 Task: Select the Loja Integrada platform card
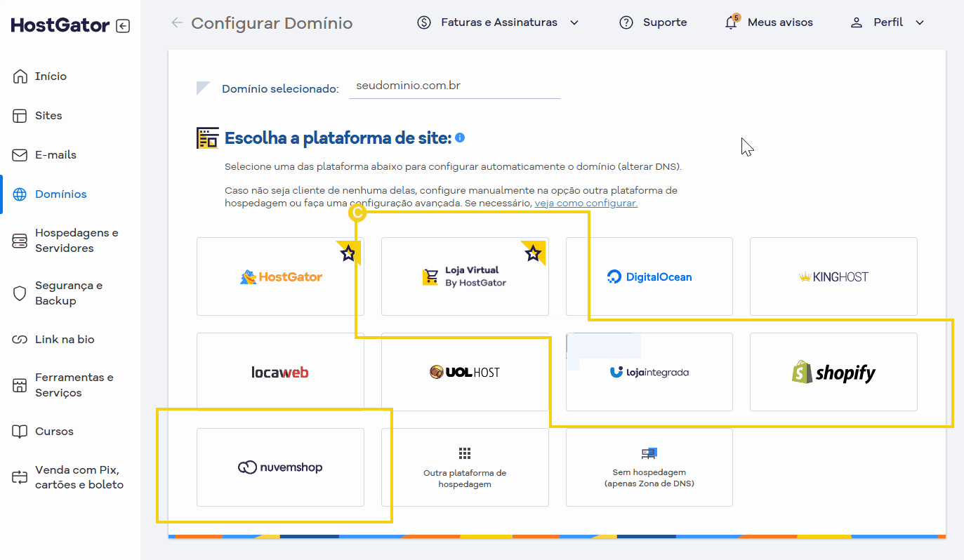coord(649,372)
